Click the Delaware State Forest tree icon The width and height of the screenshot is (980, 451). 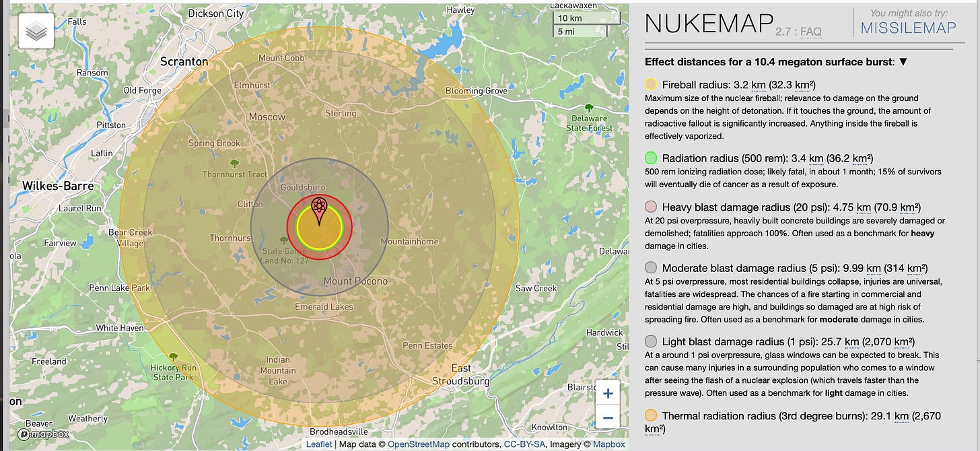590,108
